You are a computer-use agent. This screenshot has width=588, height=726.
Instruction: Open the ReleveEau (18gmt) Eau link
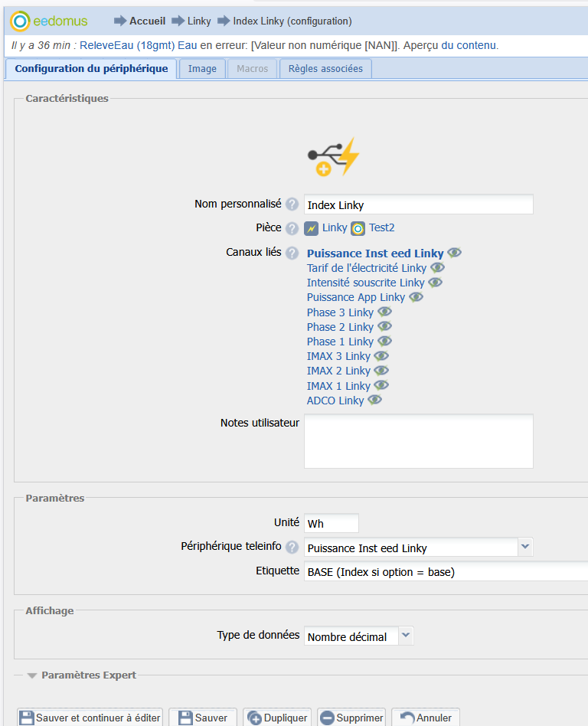point(139,45)
